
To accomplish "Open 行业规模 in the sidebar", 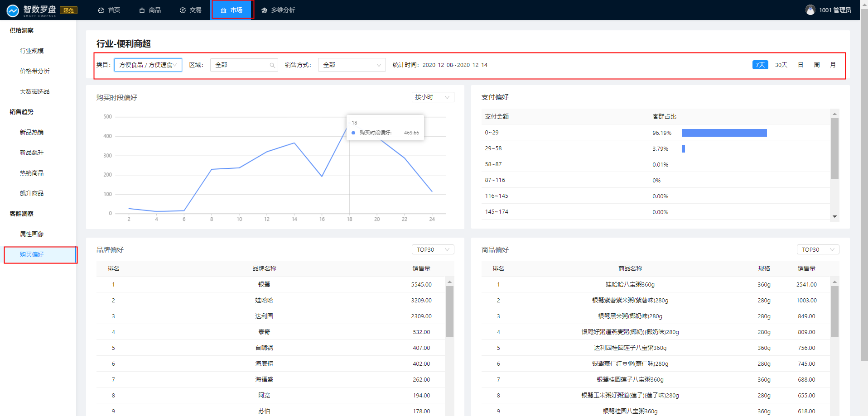I will 32,51.
